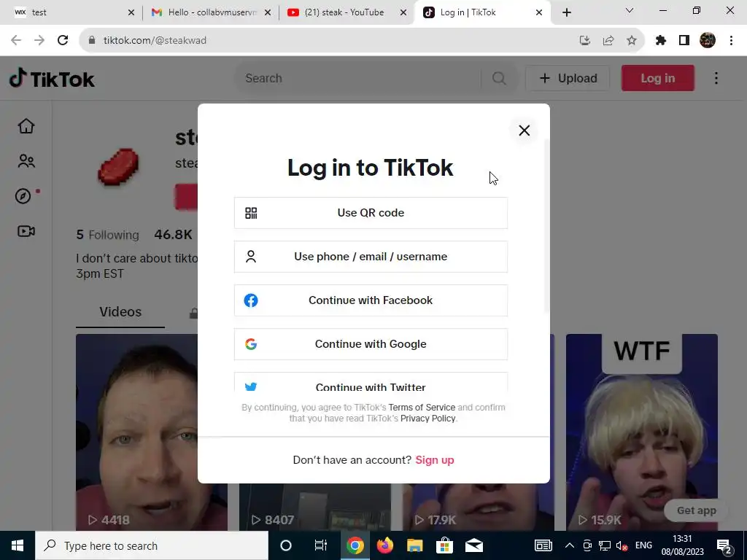Open the Chrome profile avatar
The image size is (747, 560).
point(708,41)
